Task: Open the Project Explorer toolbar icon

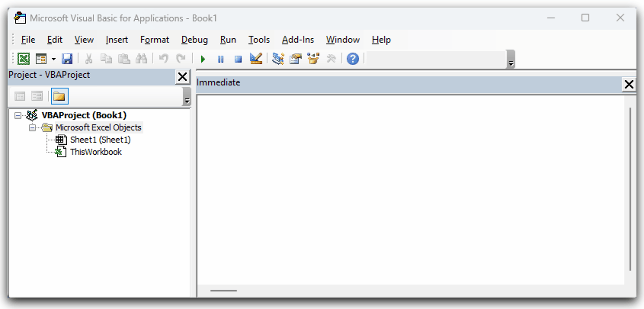Action: pyautogui.click(x=278, y=60)
